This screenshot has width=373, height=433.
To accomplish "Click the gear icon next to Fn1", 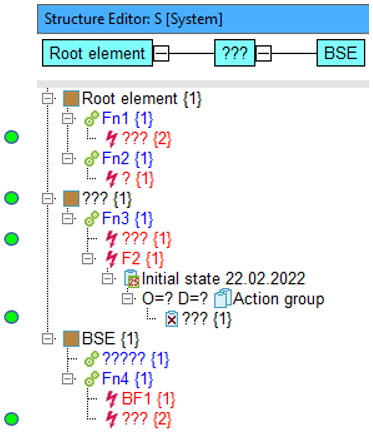I will tap(91, 119).
